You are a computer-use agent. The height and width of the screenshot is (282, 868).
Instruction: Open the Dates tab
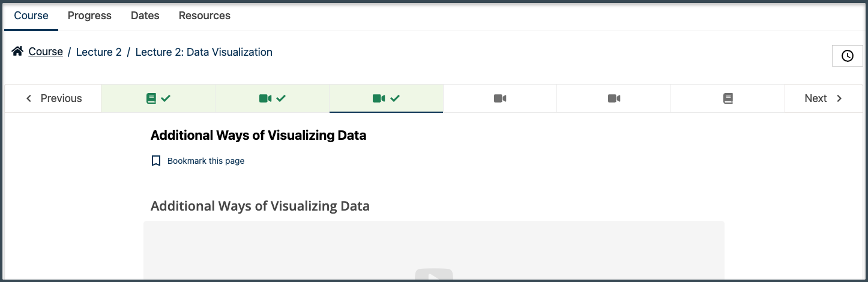coord(145,16)
